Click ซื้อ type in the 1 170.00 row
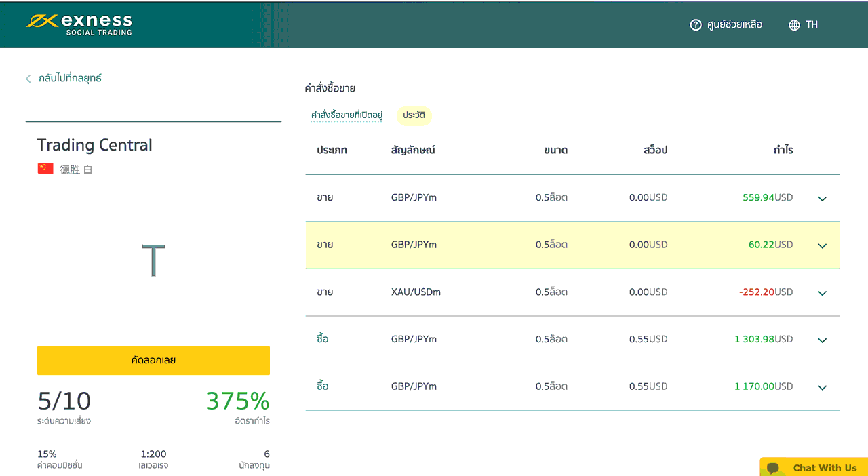868x476 pixels. 323,386
